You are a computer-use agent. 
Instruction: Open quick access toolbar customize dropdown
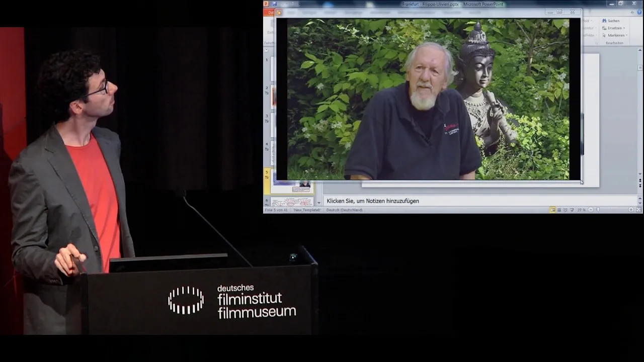coord(299,4)
